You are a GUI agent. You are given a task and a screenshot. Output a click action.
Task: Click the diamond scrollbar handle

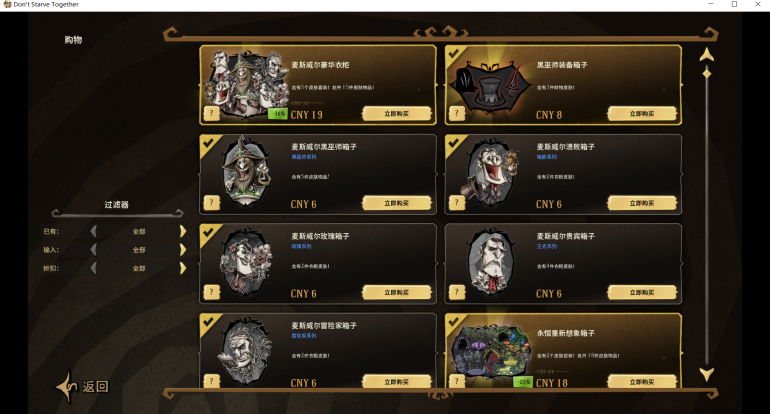coord(707,74)
